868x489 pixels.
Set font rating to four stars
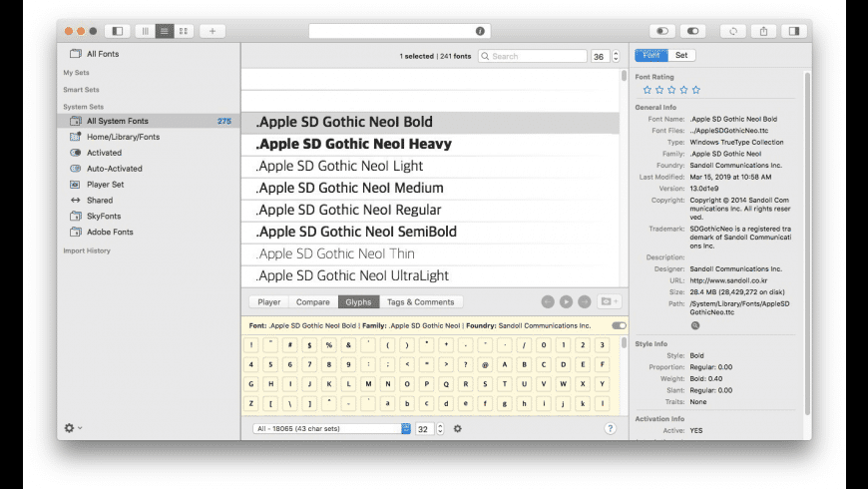tap(683, 90)
